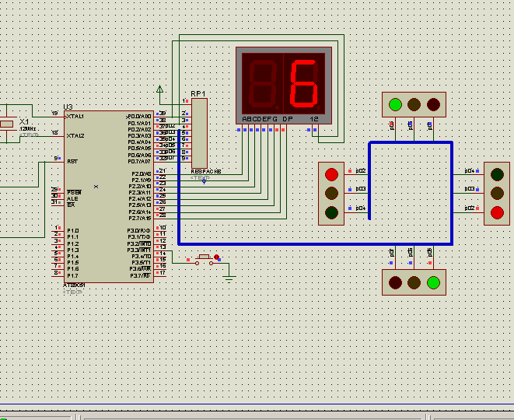Click the P3.1/TXD pin label
Screen dimensions: 514x420
[x=139, y=237]
